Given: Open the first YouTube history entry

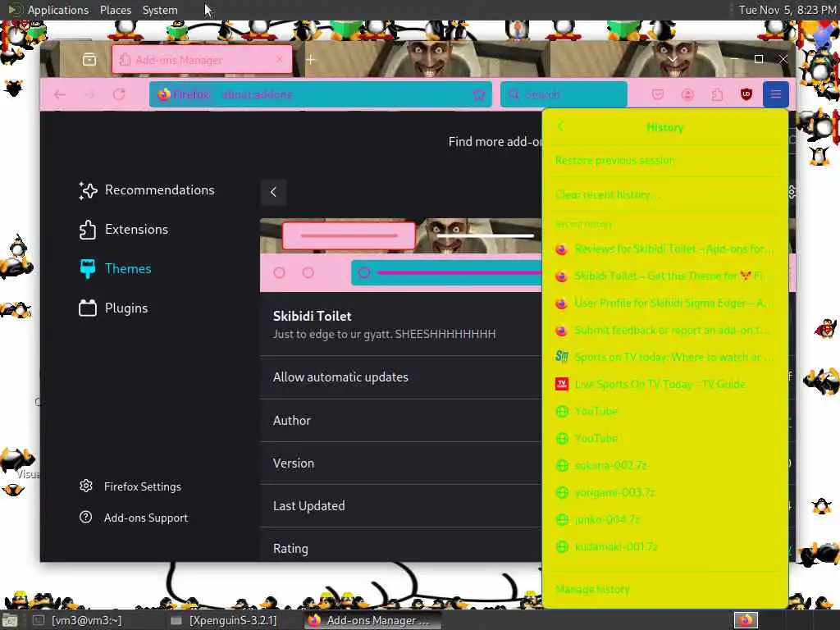Looking at the screenshot, I should (664, 411).
